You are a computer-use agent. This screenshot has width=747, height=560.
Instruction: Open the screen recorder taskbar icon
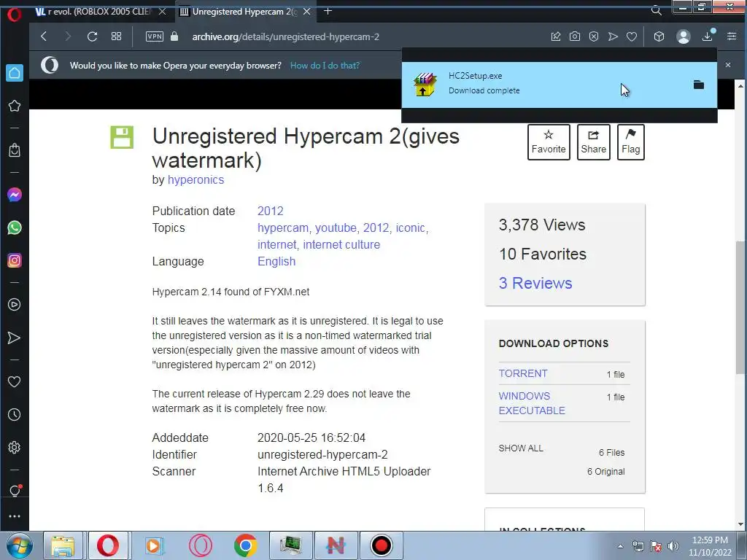point(381,545)
